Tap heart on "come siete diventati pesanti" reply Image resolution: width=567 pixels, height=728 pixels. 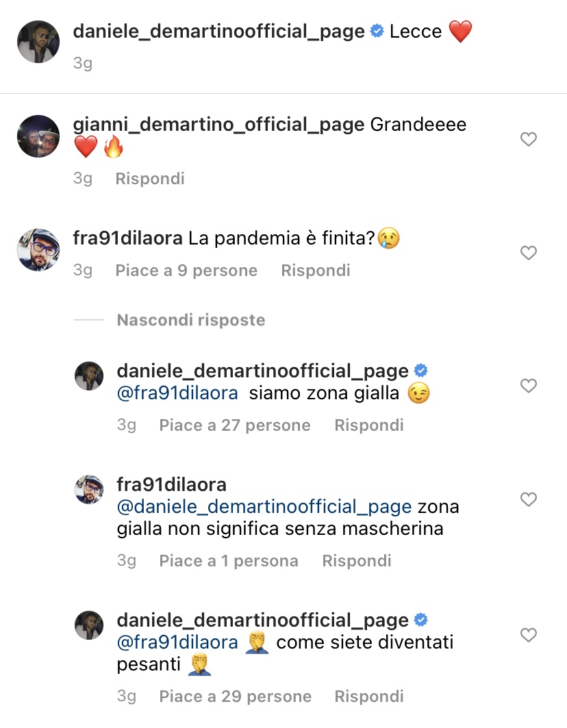(x=528, y=636)
